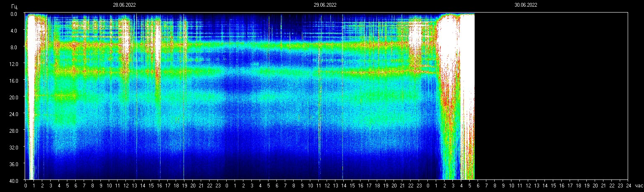Select the 40.0 frequency axis label
The height and width of the screenshot is (192, 644).
(x=13, y=181)
